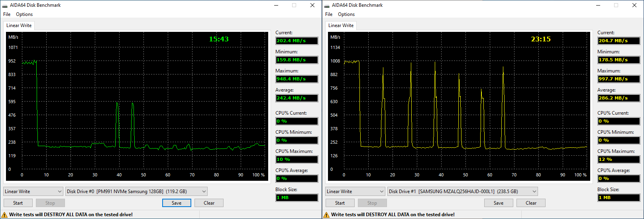Click Average value 242.4 MB/s field
This screenshot has height=219, width=644.
point(297,98)
